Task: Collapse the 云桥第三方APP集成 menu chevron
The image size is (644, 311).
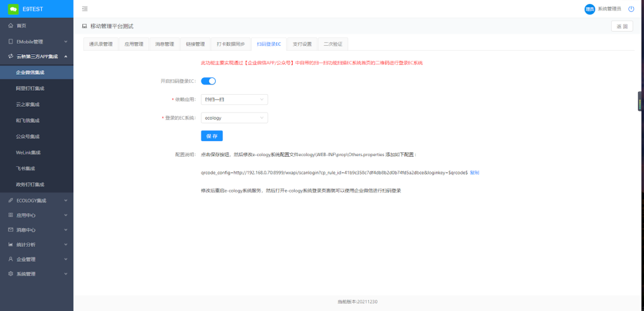Action: pos(66,57)
